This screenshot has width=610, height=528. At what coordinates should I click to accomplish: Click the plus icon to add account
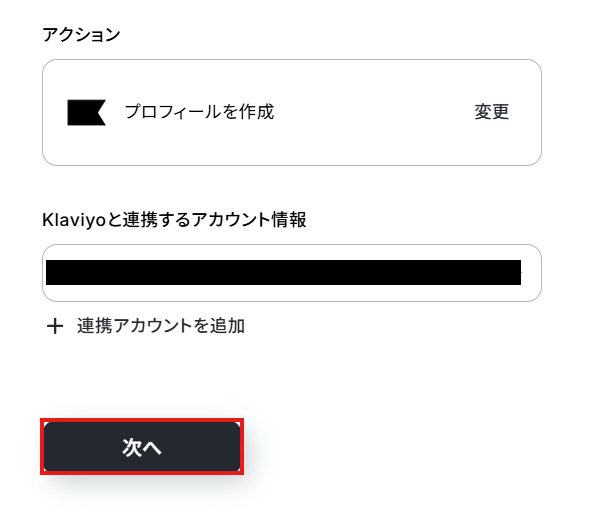(55, 326)
